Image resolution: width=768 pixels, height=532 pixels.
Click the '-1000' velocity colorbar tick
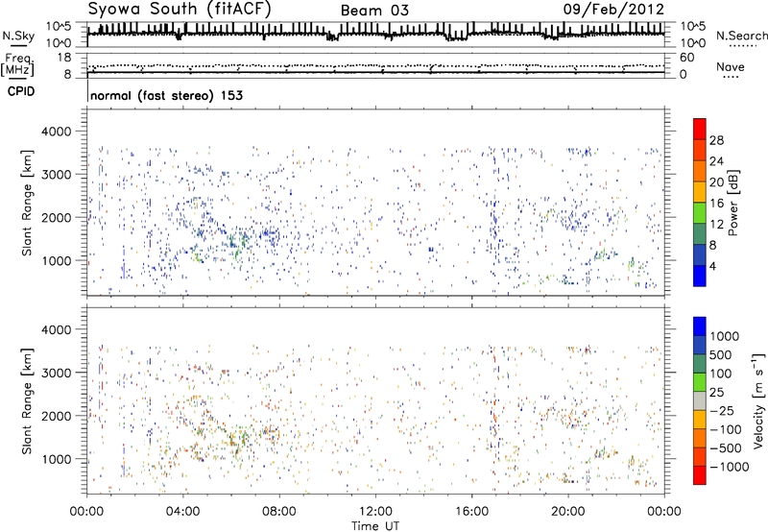click(x=730, y=467)
